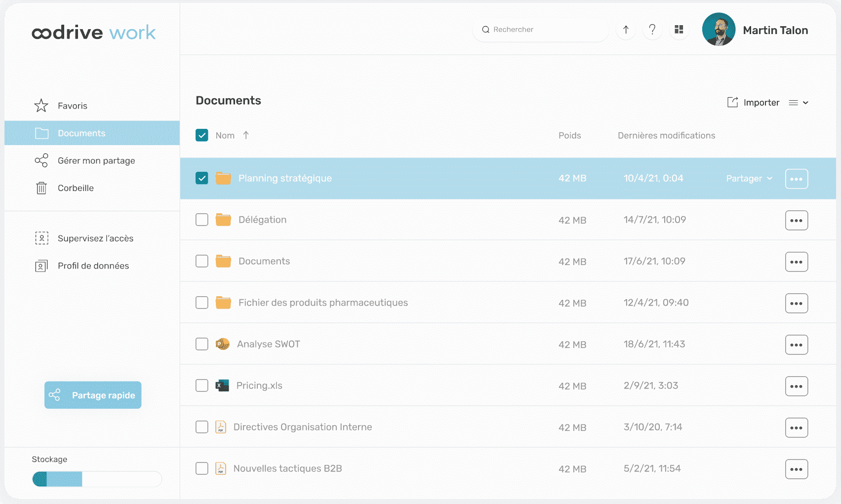Expand the Partager dropdown on Planning stratégique
Viewport: 841px width, 504px height.
tap(749, 179)
